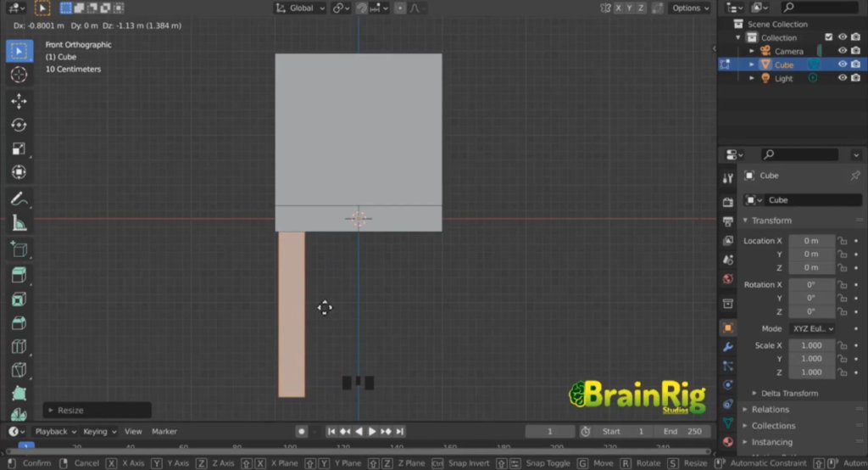Open the Scene properties tab

click(x=728, y=260)
